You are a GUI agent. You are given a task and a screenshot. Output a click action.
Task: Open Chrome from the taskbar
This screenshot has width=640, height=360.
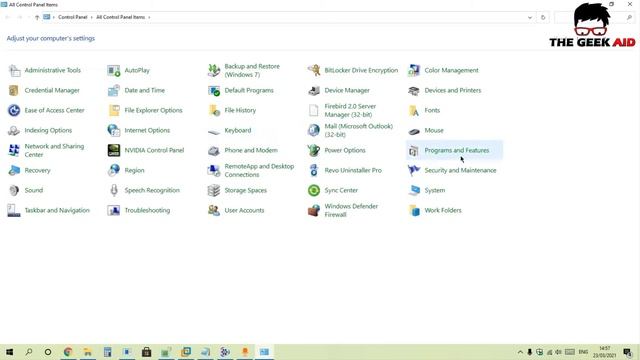[68, 352]
